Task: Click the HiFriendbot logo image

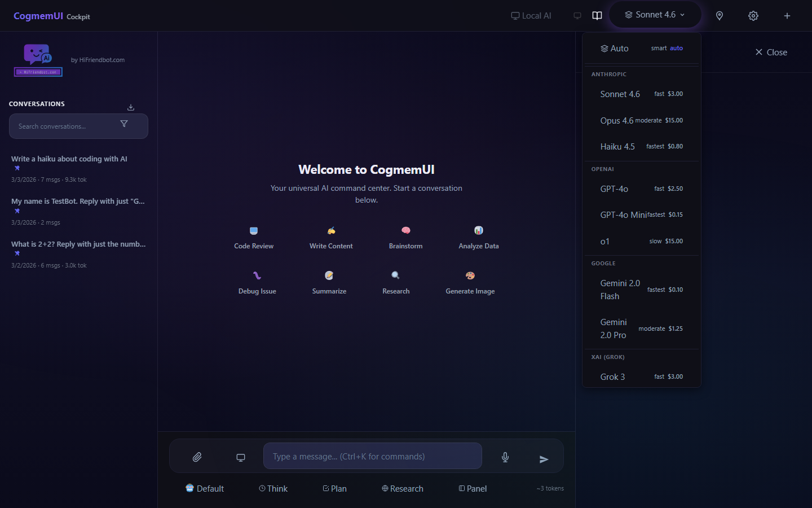Action: (x=38, y=60)
